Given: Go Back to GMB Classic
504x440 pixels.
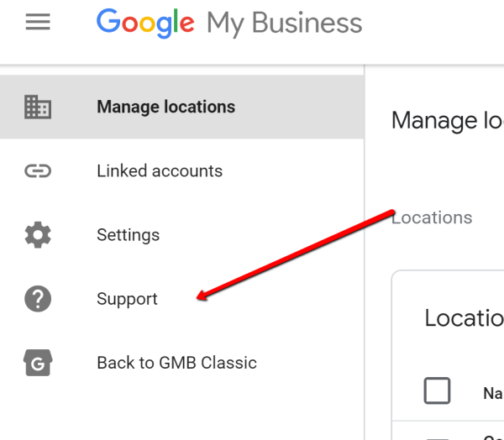Looking at the screenshot, I should (182, 363).
